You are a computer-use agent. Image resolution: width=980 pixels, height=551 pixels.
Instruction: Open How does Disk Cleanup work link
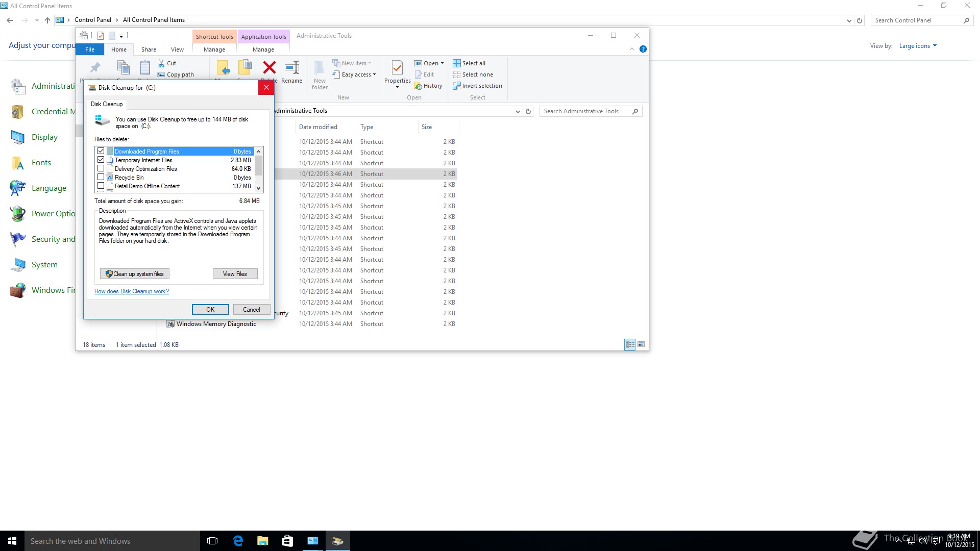[x=131, y=291]
